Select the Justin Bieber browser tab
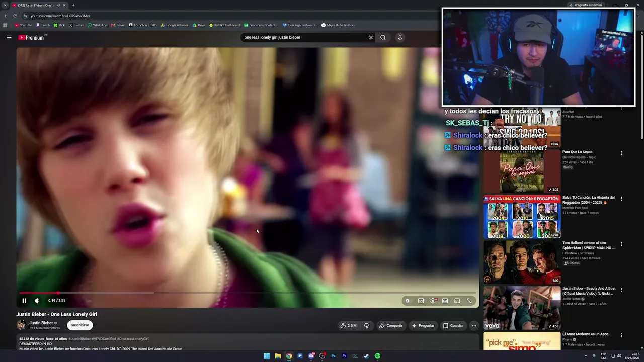Viewport: 644px width, 362px height. coord(40,5)
